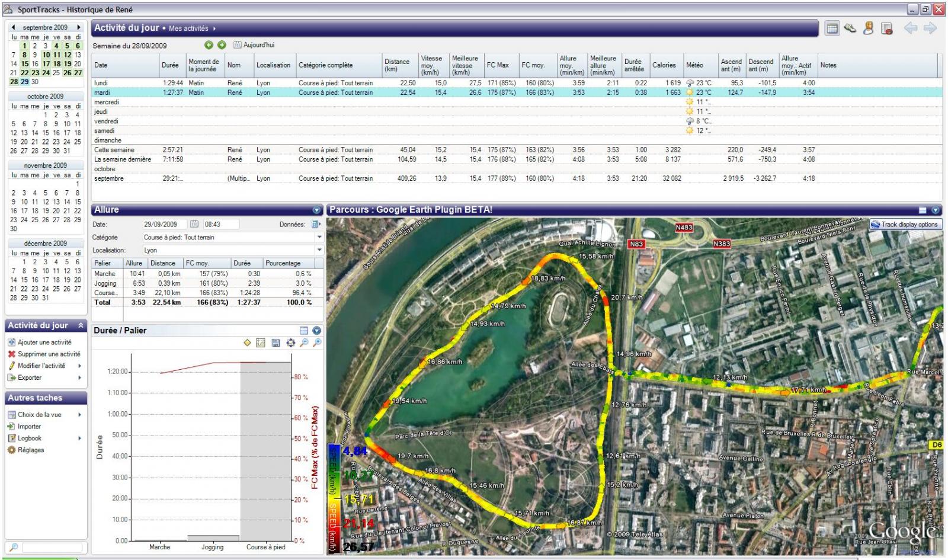Select the Jogging row in Allure table
948x560 pixels.
point(207,283)
